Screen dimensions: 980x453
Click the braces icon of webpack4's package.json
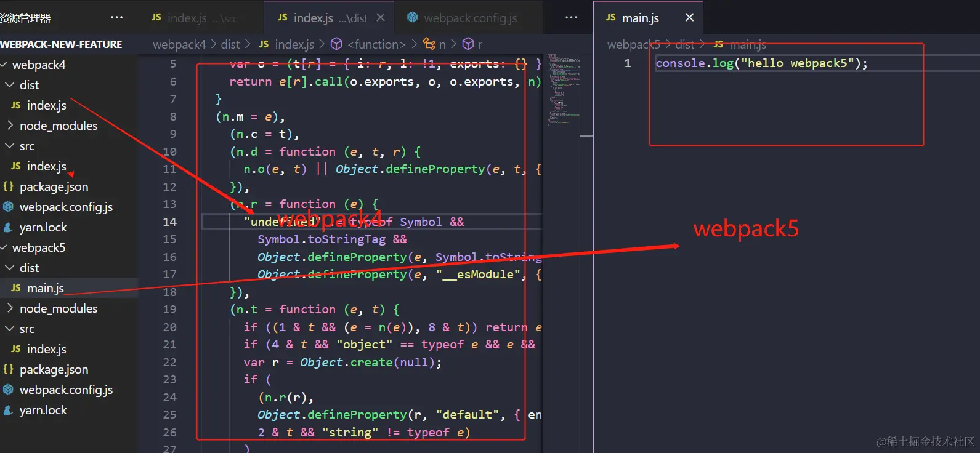[8, 186]
